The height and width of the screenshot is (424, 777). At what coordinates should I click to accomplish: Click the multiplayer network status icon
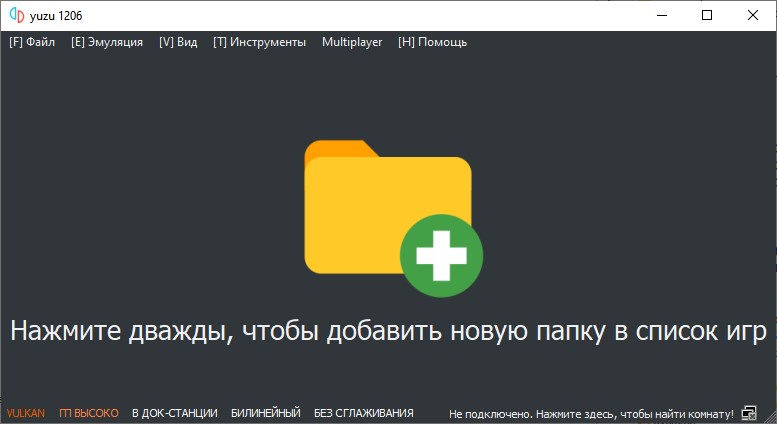(749, 413)
